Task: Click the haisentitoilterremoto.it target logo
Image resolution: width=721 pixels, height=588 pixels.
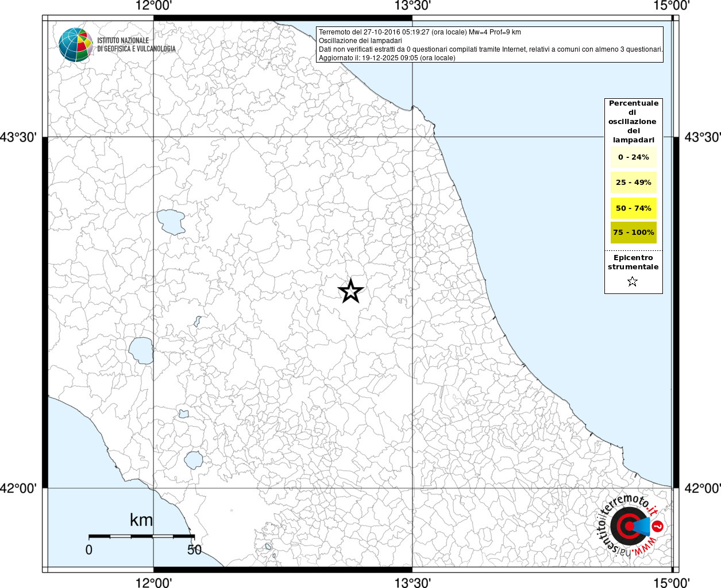Action: [x=630, y=525]
